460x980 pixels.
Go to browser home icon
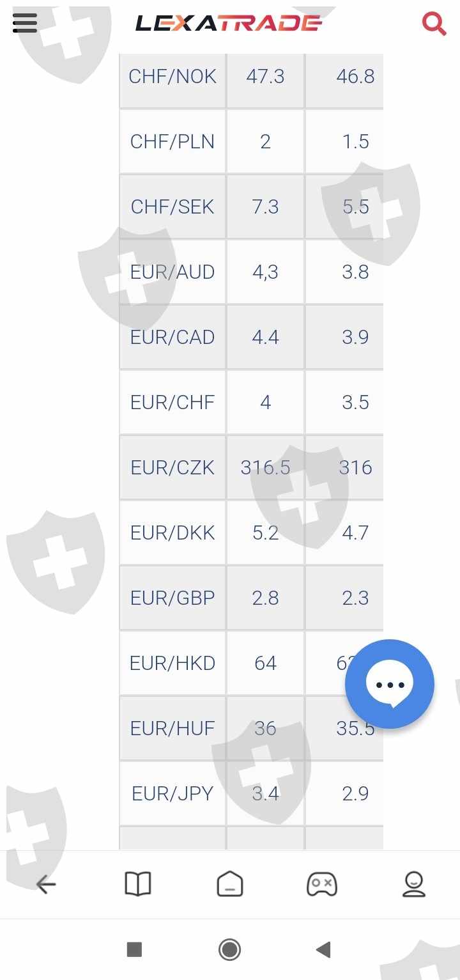(230, 884)
